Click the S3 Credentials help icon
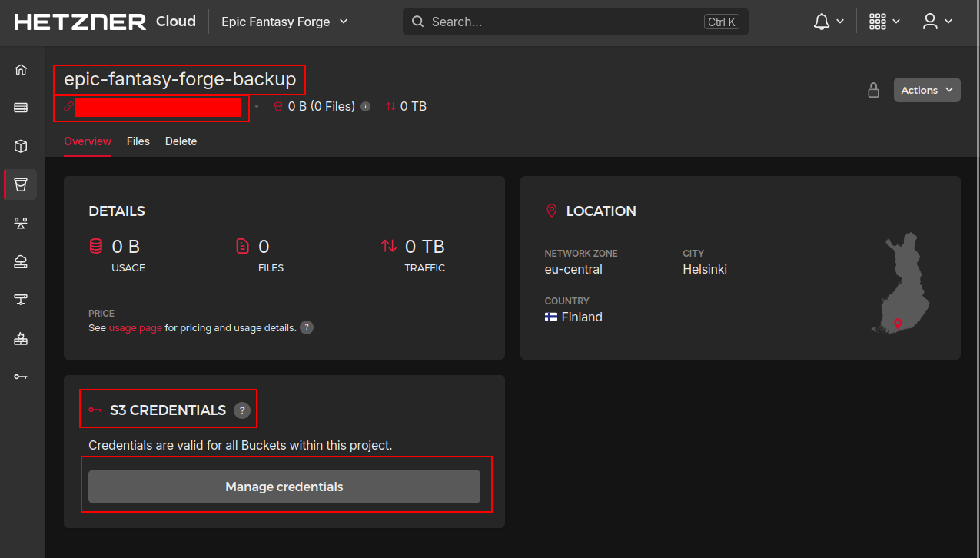This screenshot has height=558, width=980. pyautogui.click(x=242, y=410)
